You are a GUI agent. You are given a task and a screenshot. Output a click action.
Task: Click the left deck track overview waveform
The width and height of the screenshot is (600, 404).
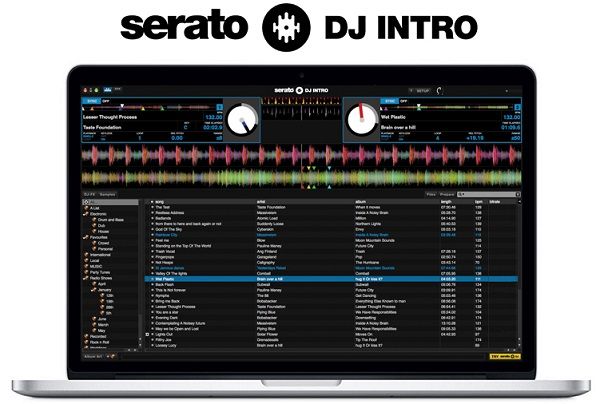click(x=150, y=108)
